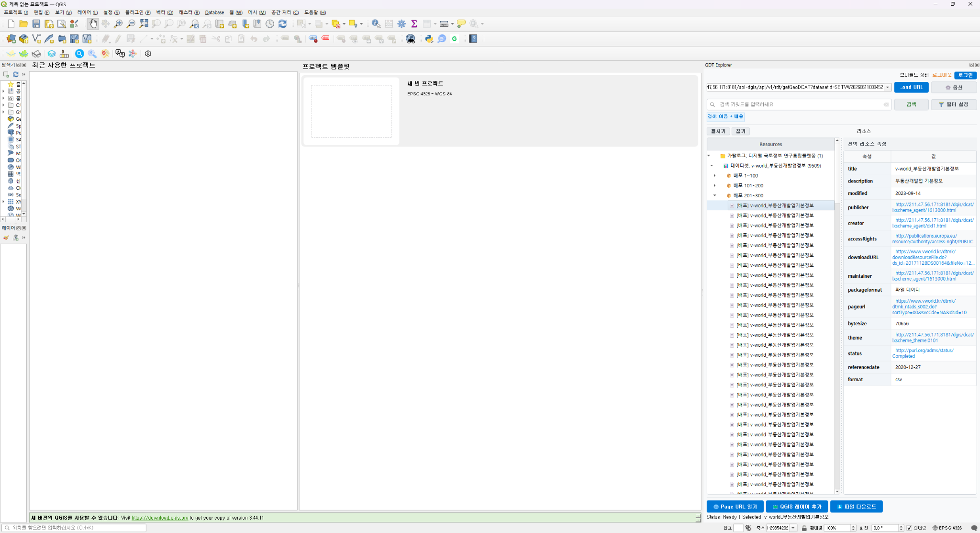Activate the Pan Map hand tool

(93, 24)
